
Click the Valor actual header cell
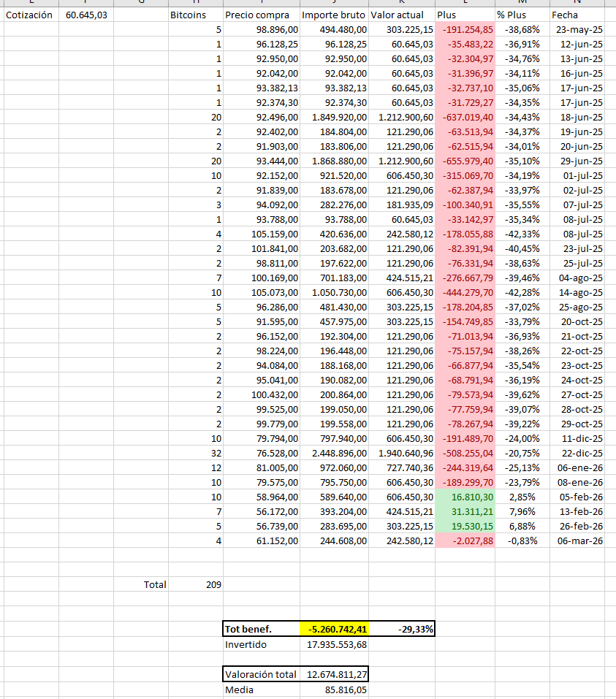point(401,15)
